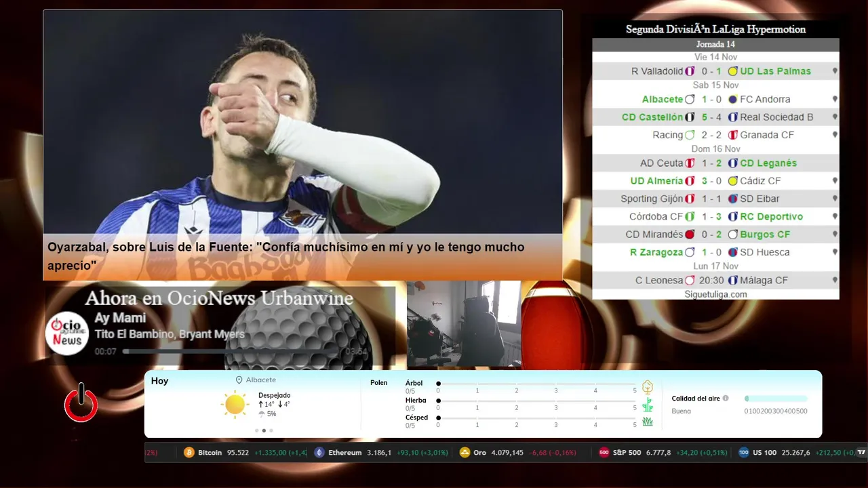This screenshot has height=488, width=868.
Task: Select the middle weather carousel dot
Action: point(264,430)
